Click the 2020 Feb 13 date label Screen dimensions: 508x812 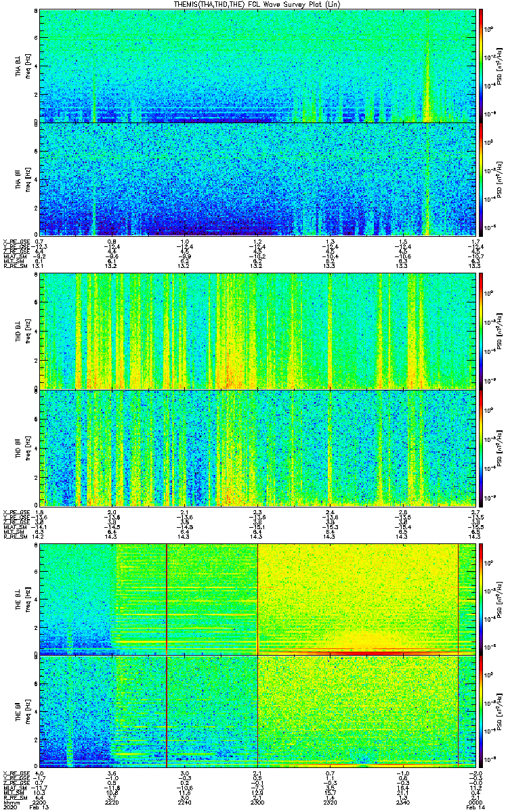tap(27, 807)
